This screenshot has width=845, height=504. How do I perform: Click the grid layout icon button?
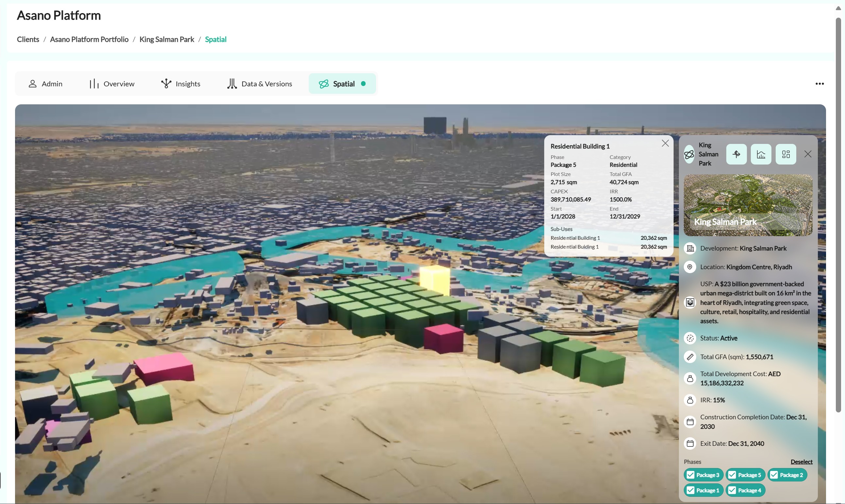(x=785, y=154)
